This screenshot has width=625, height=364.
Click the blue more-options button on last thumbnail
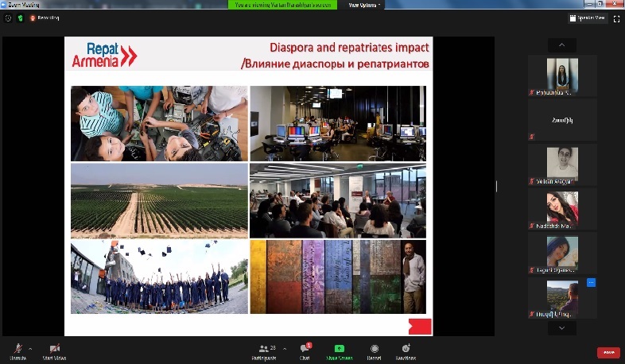pos(591,283)
